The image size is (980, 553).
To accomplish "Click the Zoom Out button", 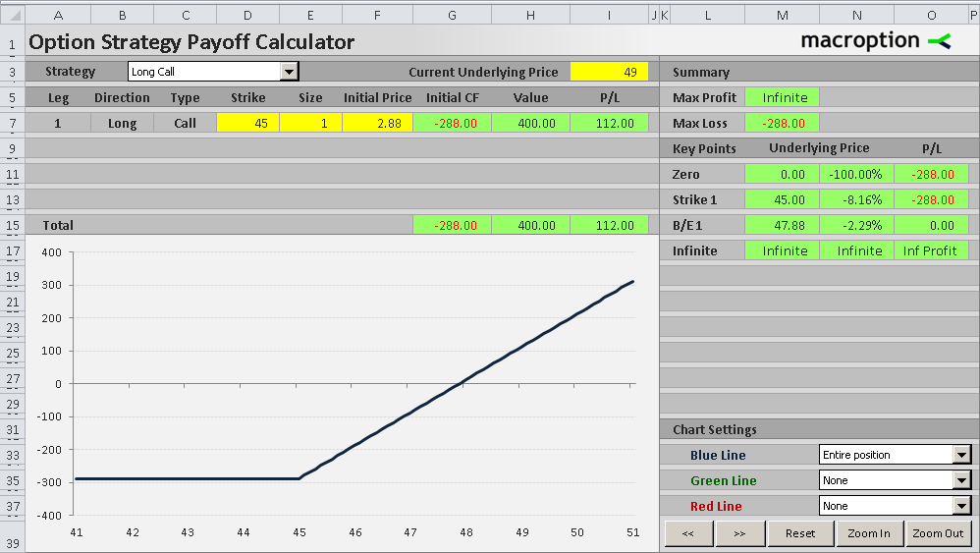I will 938,533.
